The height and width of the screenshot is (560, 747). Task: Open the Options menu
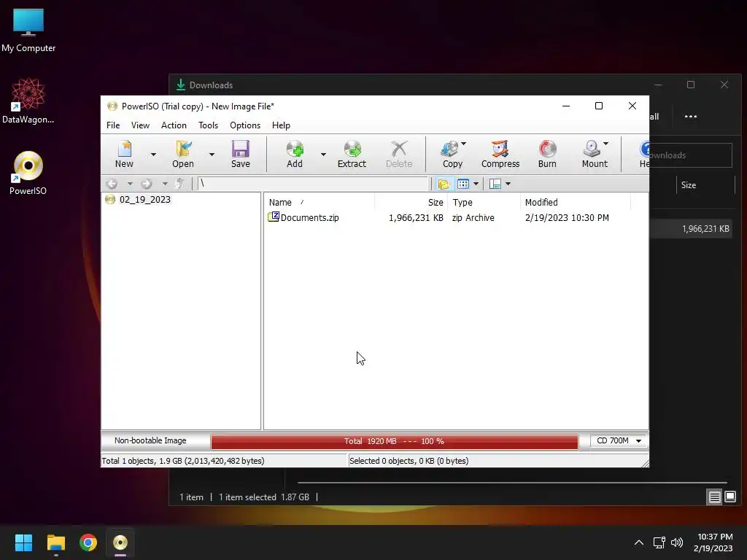245,125
